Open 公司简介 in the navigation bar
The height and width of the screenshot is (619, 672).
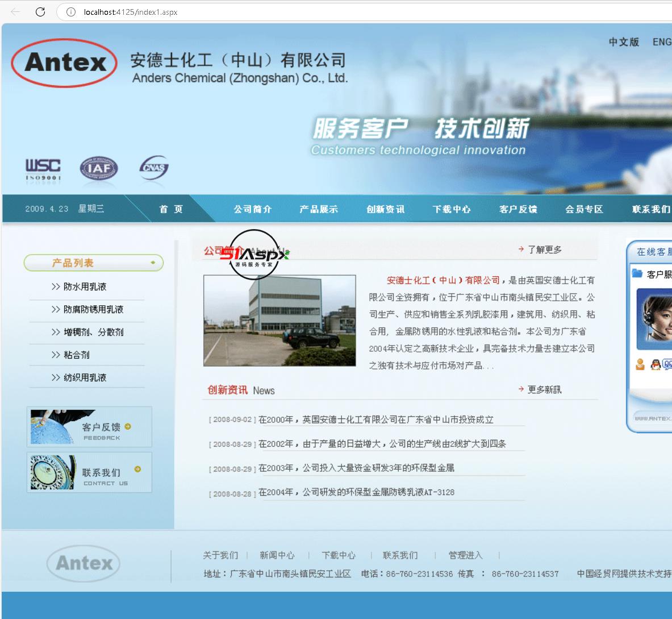pos(253,209)
